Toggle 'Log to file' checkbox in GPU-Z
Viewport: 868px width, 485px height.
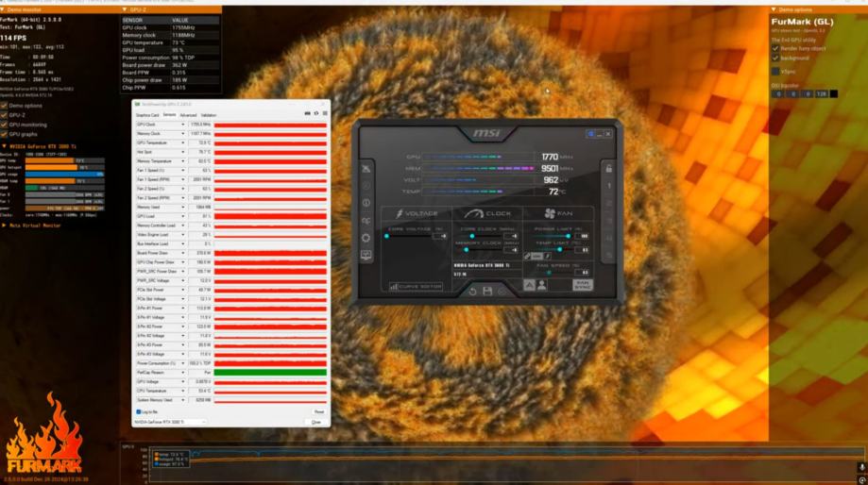(x=139, y=412)
